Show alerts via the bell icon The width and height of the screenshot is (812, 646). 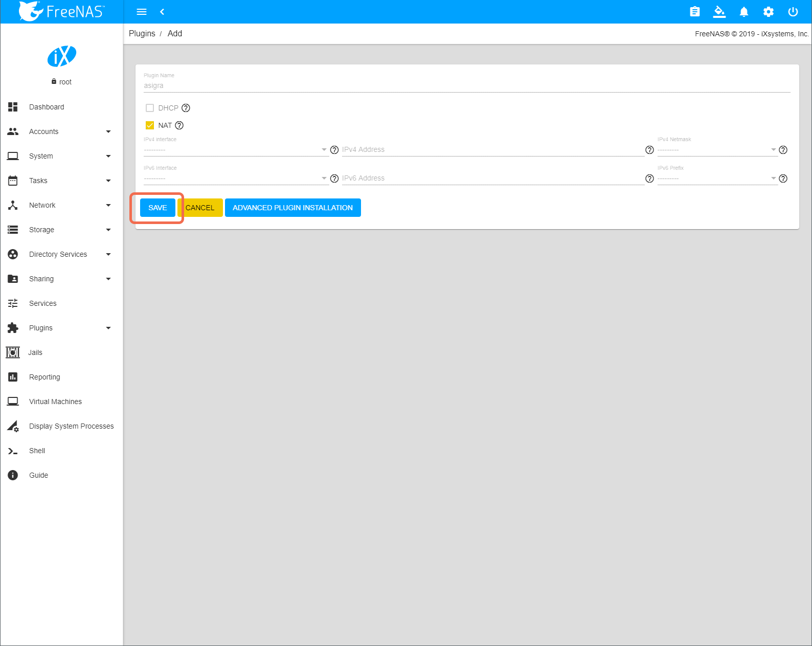point(744,12)
